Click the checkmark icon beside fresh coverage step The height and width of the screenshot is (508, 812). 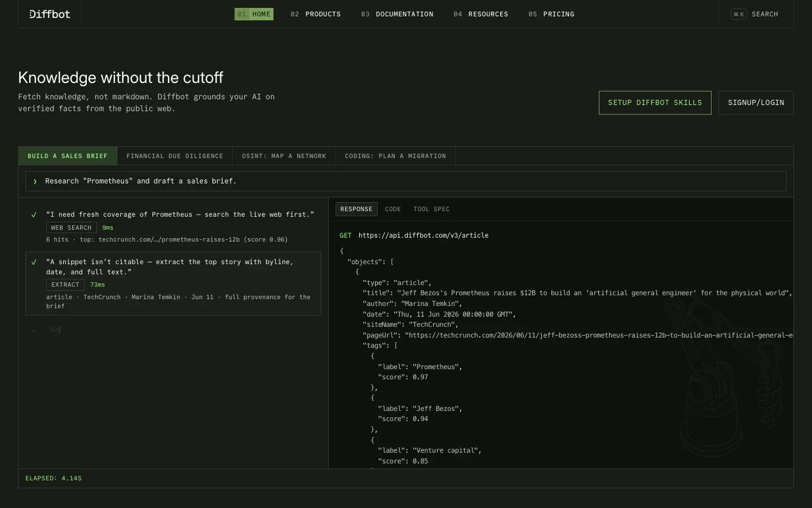(34, 214)
